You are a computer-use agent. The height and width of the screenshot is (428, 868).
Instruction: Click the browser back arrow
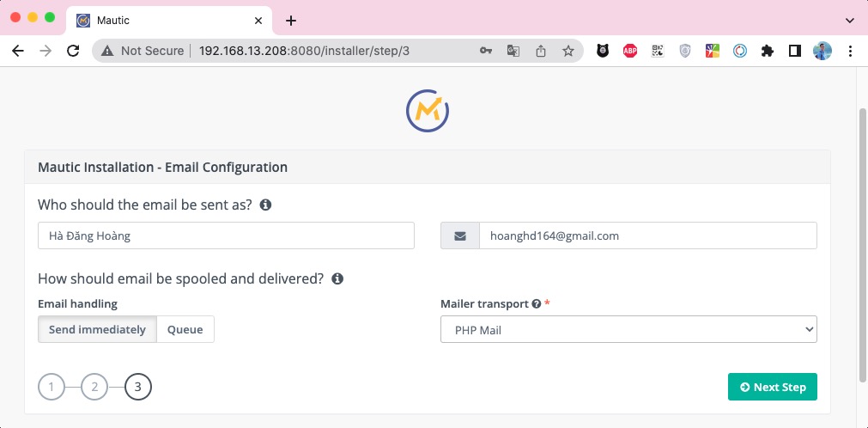[18, 51]
